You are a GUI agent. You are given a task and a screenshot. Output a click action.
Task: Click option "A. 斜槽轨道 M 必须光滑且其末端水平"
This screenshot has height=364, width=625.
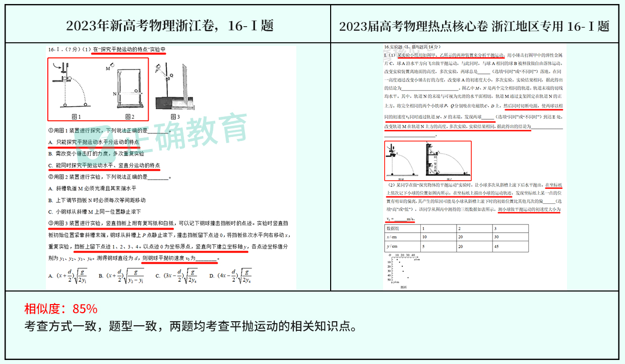point(92,188)
